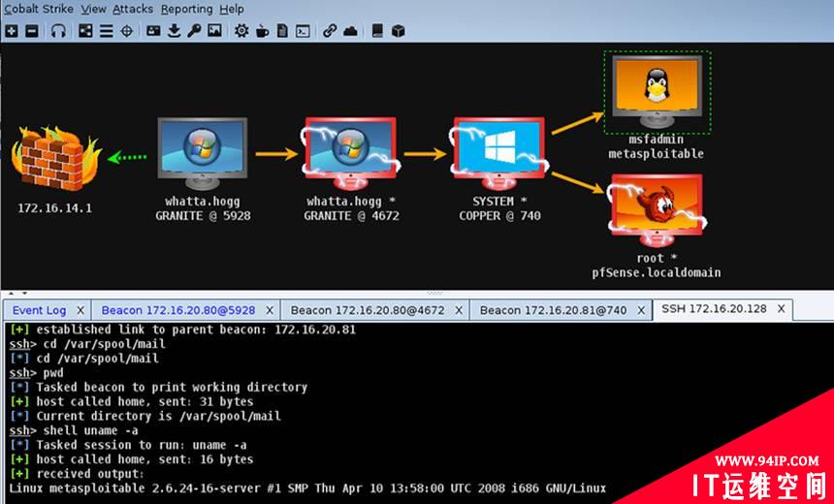Open the keystrokes key icon

point(194,31)
